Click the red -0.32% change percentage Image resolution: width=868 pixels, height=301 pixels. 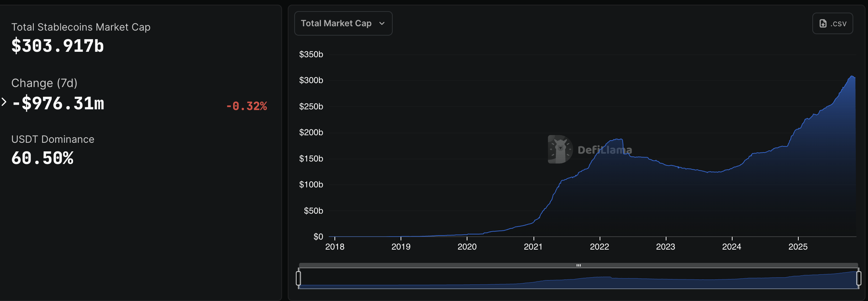tap(246, 106)
